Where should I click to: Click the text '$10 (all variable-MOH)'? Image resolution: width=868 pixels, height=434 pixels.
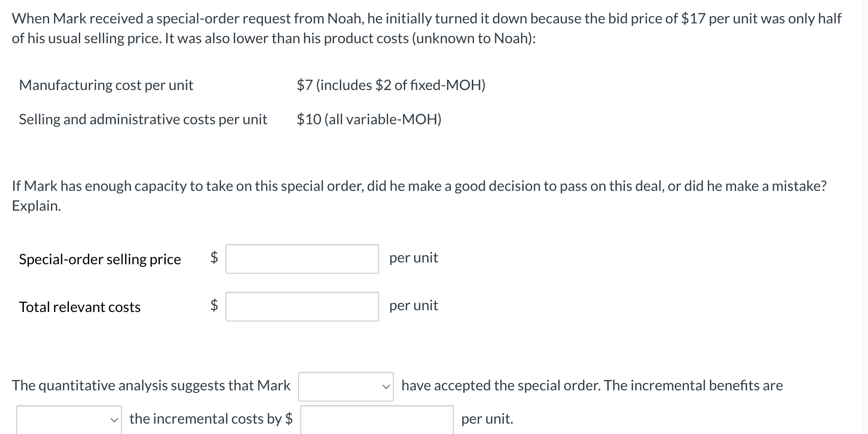[368, 119]
